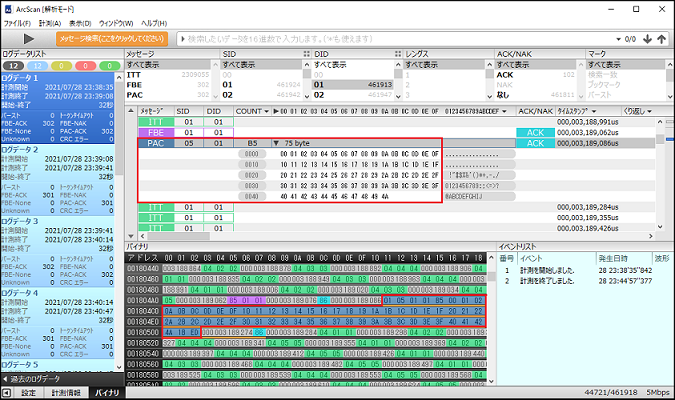Switch to the 計測情報 tab

click(66, 393)
